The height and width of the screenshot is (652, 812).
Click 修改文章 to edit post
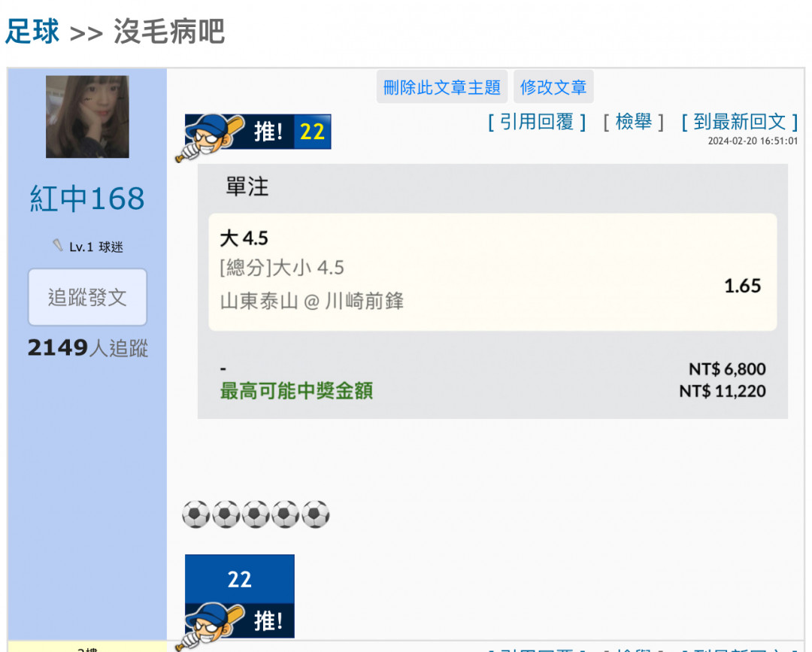(x=553, y=87)
